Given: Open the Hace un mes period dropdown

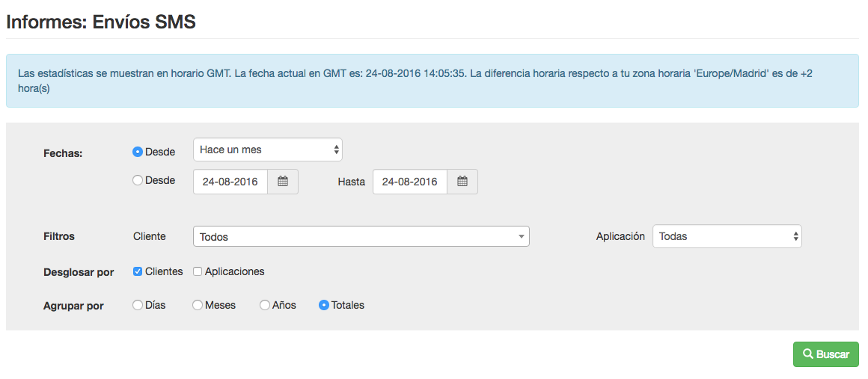Looking at the screenshot, I should (x=267, y=150).
